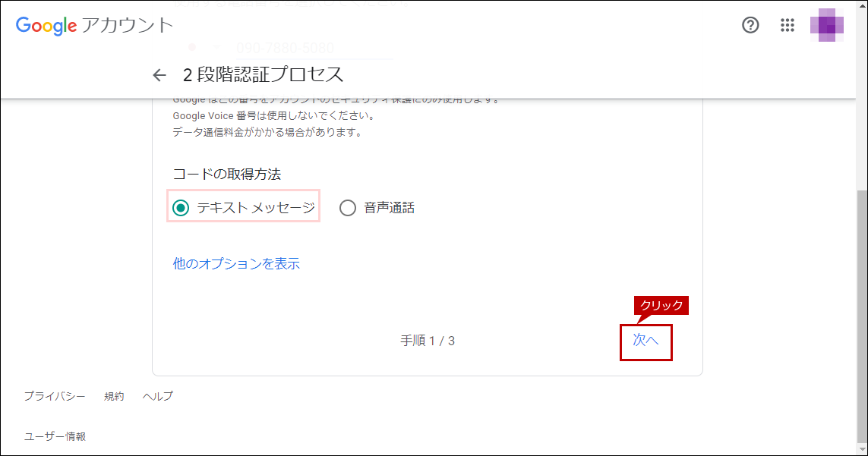This screenshot has height=456, width=868.
Task: Click the Google アカウント logo
Action: [x=95, y=26]
